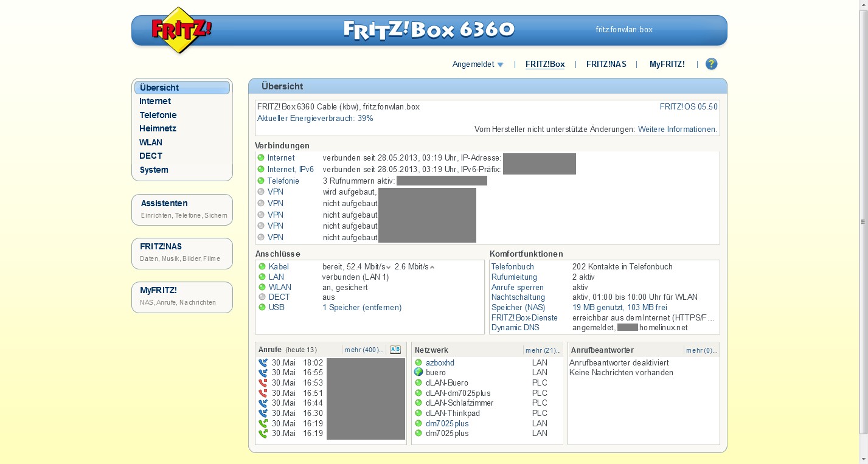Click call icon for 18:02 entry
868x464 pixels.
(x=263, y=362)
